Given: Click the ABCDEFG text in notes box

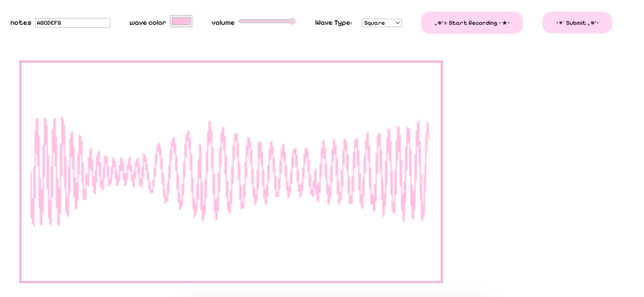Looking at the screenshot, I should tap(49, 23).
